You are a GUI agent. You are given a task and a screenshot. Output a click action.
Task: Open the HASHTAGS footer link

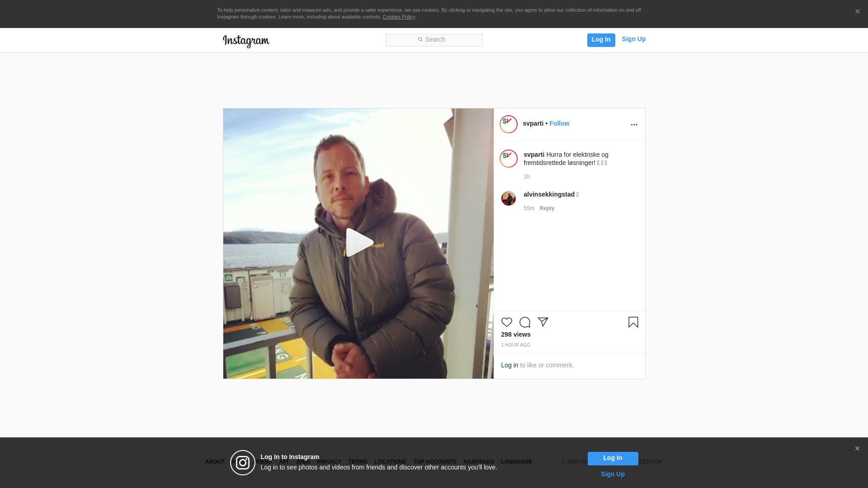479,462
